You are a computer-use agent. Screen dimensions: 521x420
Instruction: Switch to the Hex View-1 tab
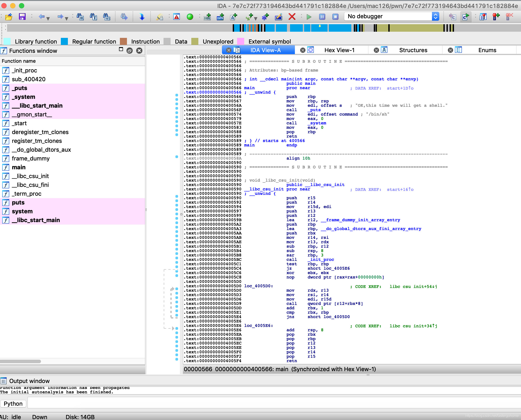pyautogui.click(x=339, y=50)
